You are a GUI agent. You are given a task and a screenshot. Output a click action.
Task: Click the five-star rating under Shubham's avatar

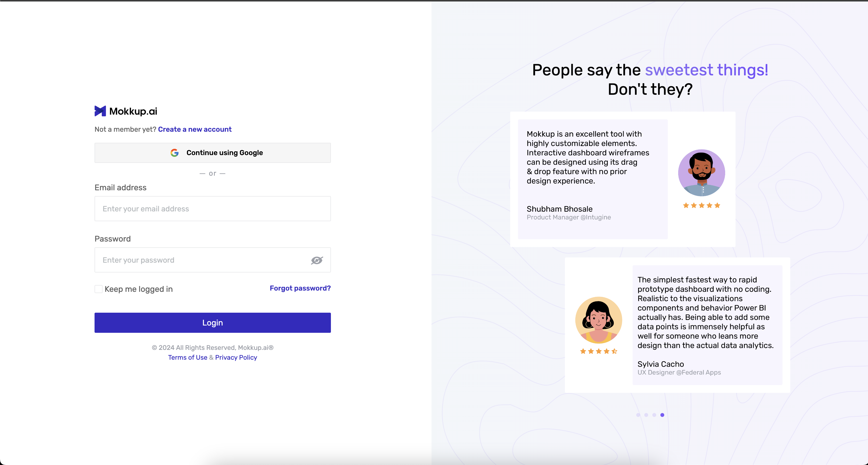tap(702, 205)
